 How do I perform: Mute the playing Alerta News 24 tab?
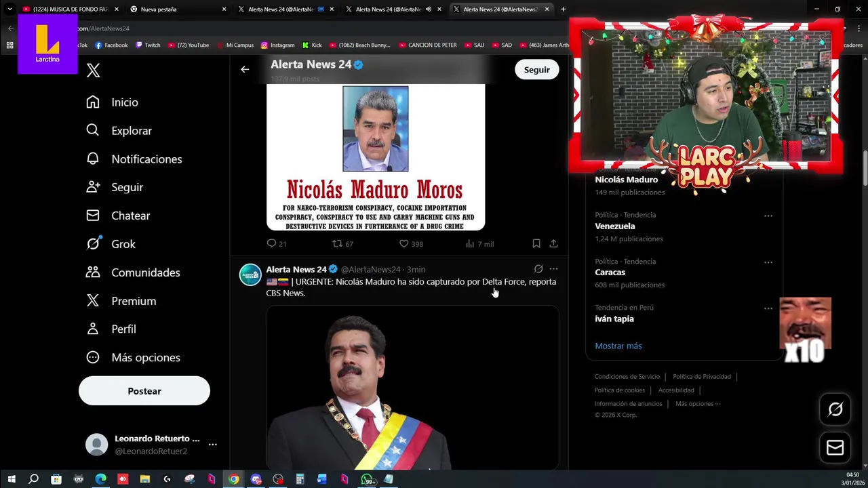428,9
